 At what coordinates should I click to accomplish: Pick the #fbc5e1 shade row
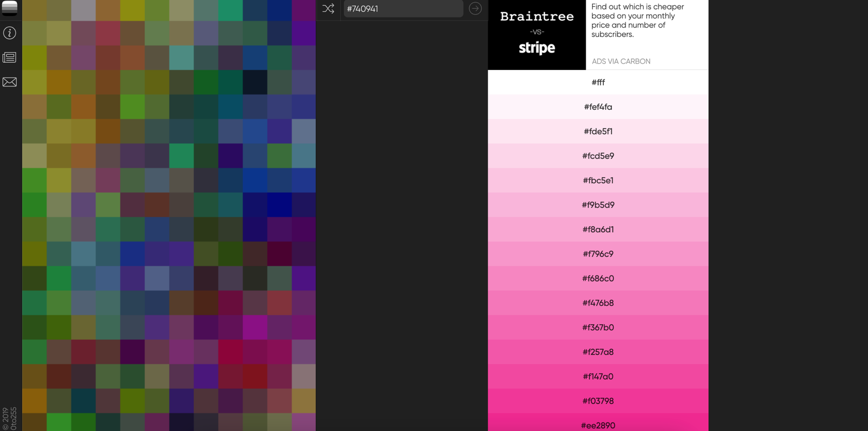[598, 180]
